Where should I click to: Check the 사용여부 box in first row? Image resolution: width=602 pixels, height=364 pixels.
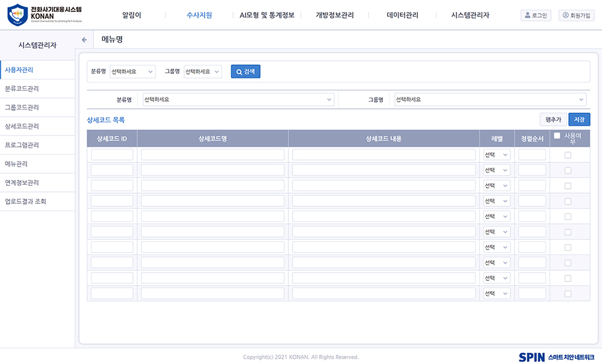[568, 155]
